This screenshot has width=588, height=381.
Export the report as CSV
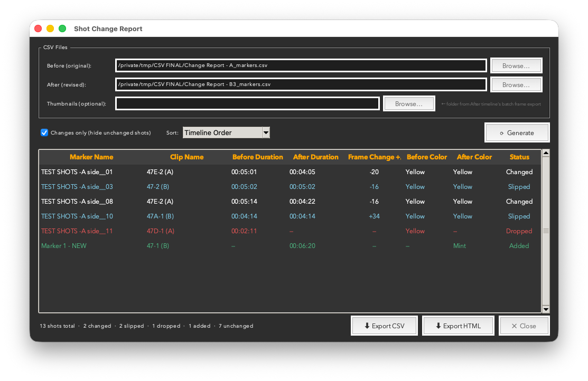(x=385, y=326)
